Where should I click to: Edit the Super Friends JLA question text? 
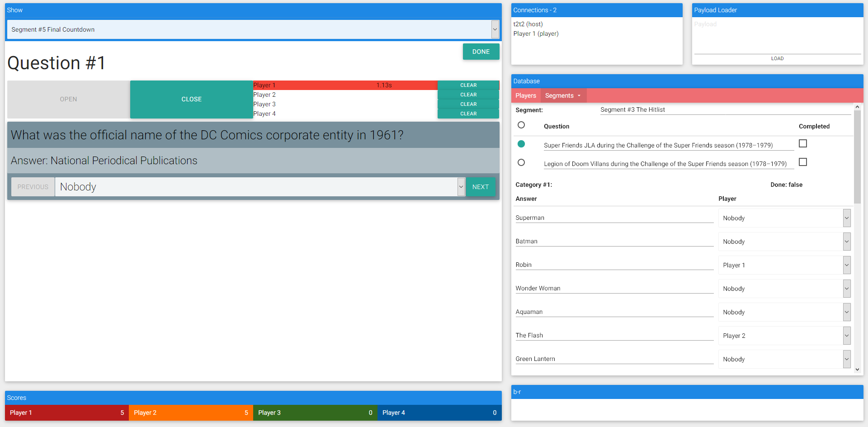(669, 145)
